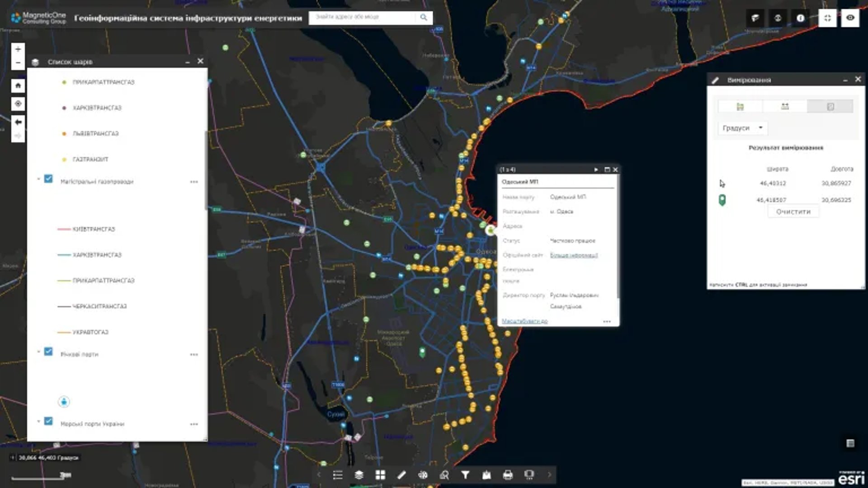Select the distance measurement tab
This screenshot has height=488, width=868.
[785, 107]
